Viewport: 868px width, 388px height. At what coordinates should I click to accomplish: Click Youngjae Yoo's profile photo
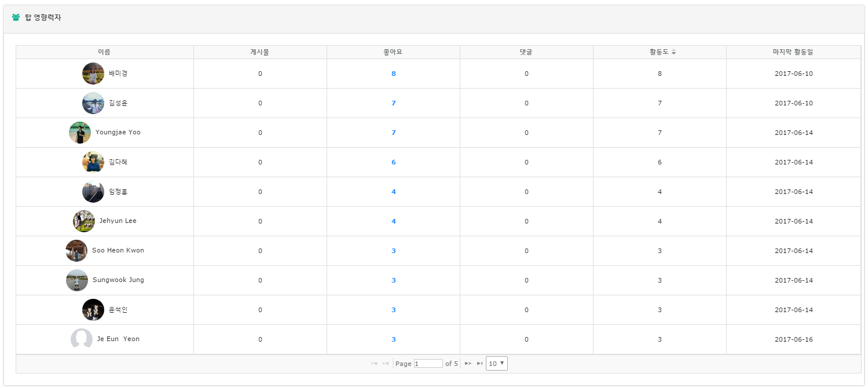click(x=80, y=133)
